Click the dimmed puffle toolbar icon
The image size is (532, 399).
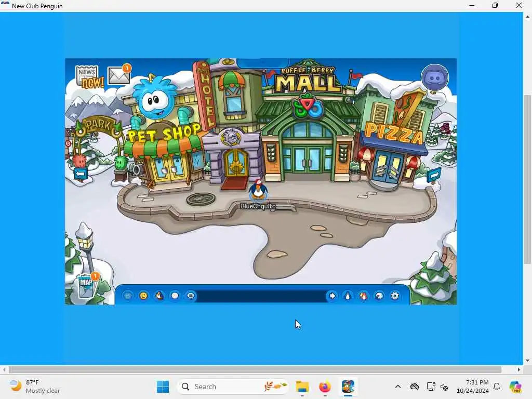pyautogui.click(x=128, y=296)
